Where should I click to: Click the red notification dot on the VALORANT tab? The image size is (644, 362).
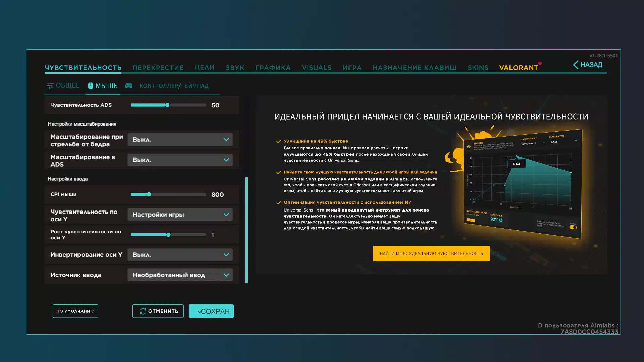(540, 63)
